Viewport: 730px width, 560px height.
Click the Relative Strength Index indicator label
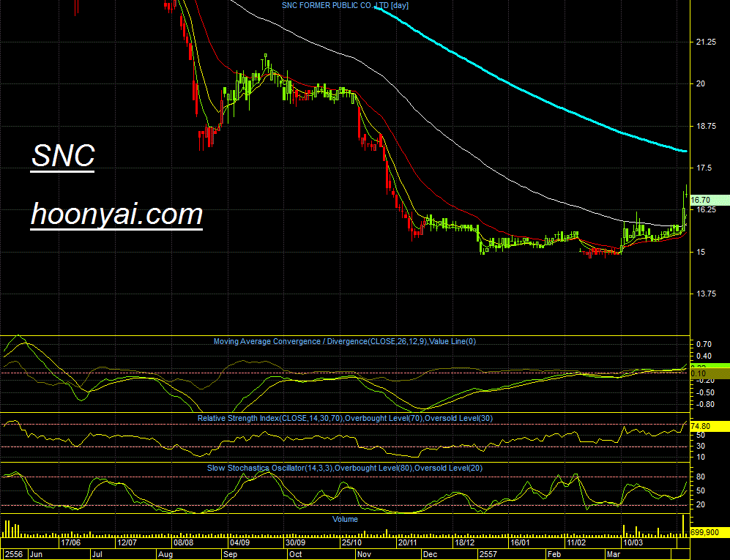point(345,418)
